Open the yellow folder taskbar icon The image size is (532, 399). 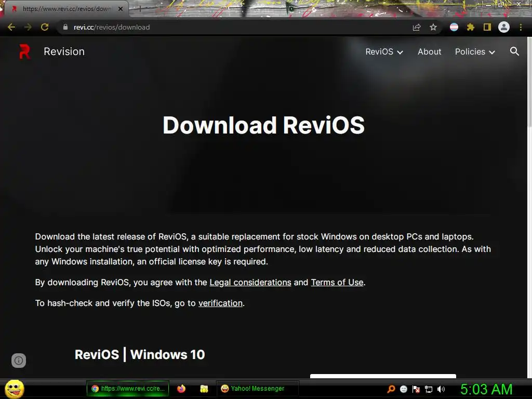tap(204, 389)
